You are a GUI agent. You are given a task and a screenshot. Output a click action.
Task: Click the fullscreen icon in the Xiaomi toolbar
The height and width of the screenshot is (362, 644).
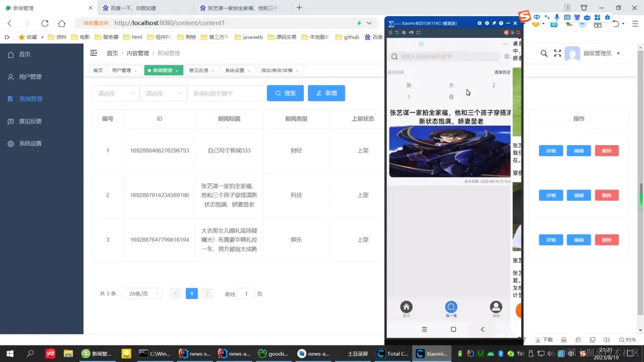[x=418, y=32]
